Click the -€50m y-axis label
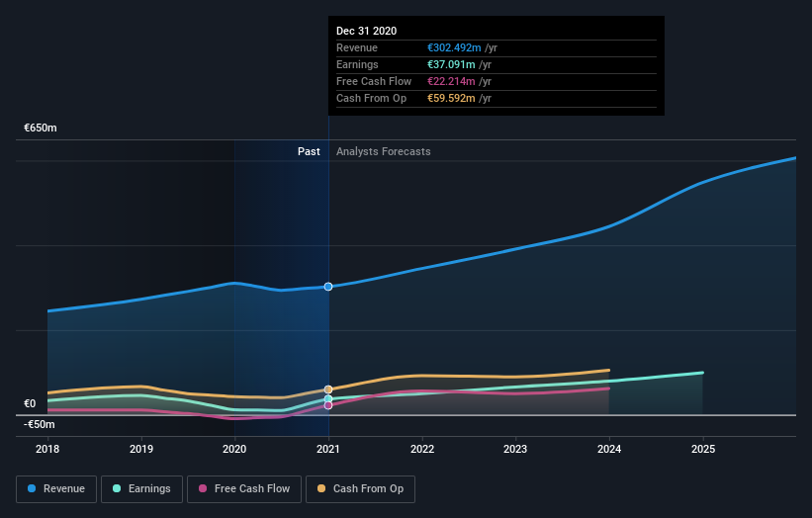 (x=39, y=424)
